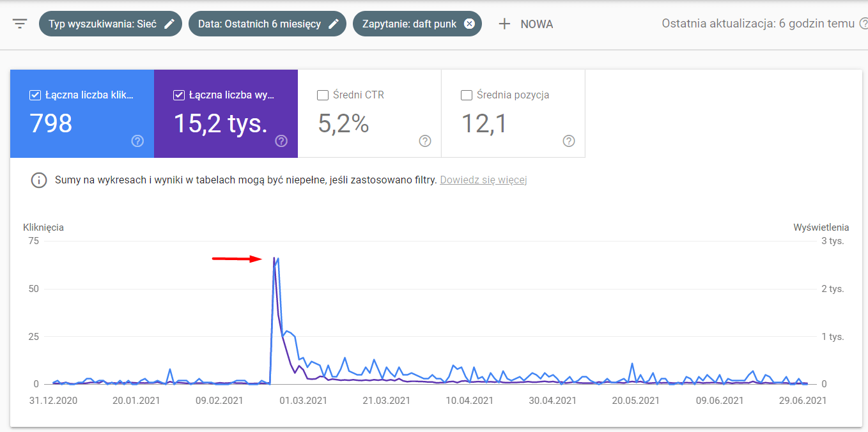
Task: Open Data: Ostatnich 6 miesięcy chip
Action: (x=267, y=24)
